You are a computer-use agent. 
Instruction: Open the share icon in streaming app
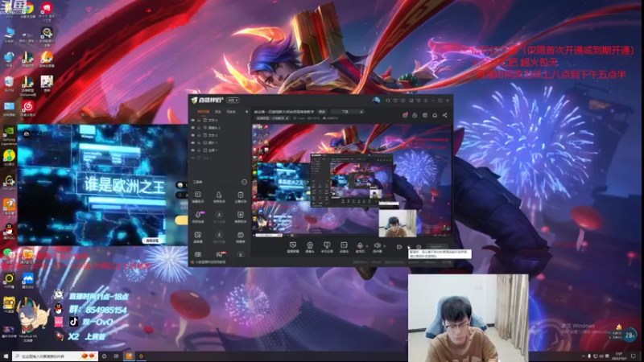445,115
